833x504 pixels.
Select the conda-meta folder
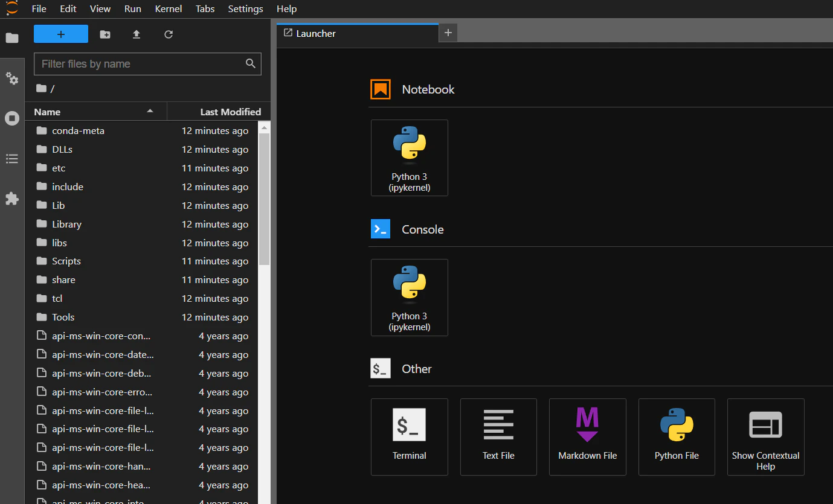(x=141, y=131)
